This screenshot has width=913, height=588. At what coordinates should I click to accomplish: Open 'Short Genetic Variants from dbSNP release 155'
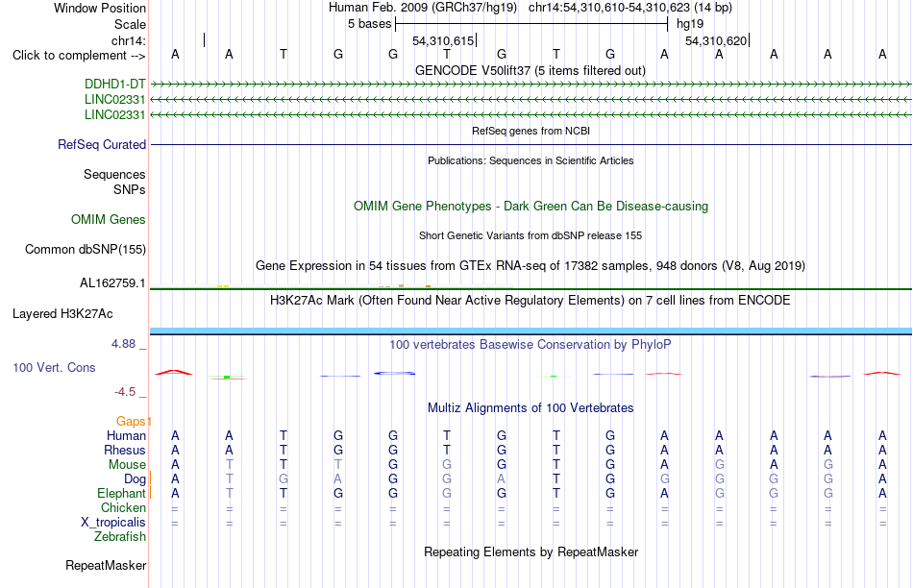click(x=531, y=235)
